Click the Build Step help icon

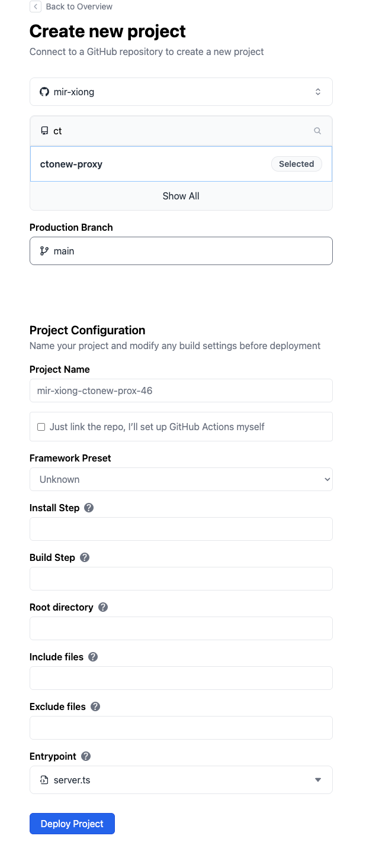click(x=85, y=557)
